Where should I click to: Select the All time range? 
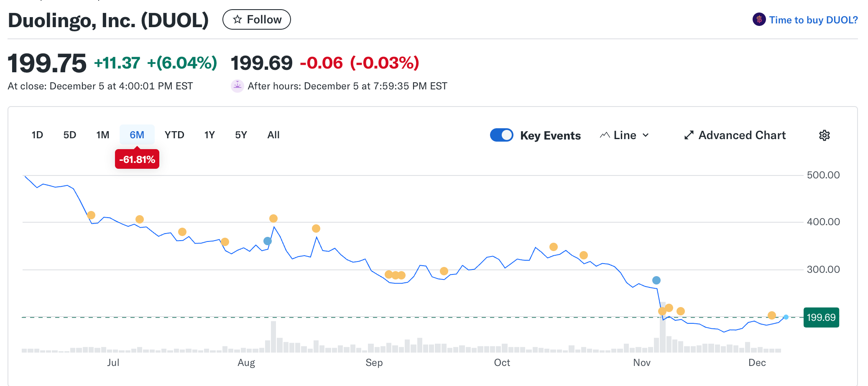(273, 135)
